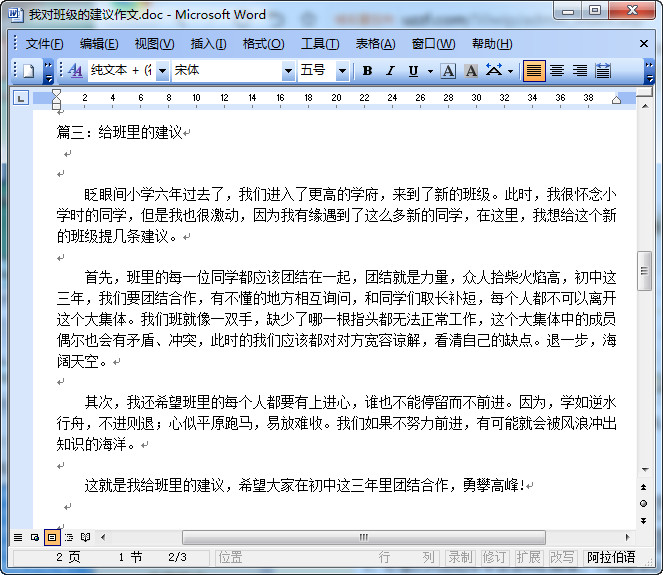663x575 pixels.
Task: Open the font name dropdown for 宋体
Action: 288,71
